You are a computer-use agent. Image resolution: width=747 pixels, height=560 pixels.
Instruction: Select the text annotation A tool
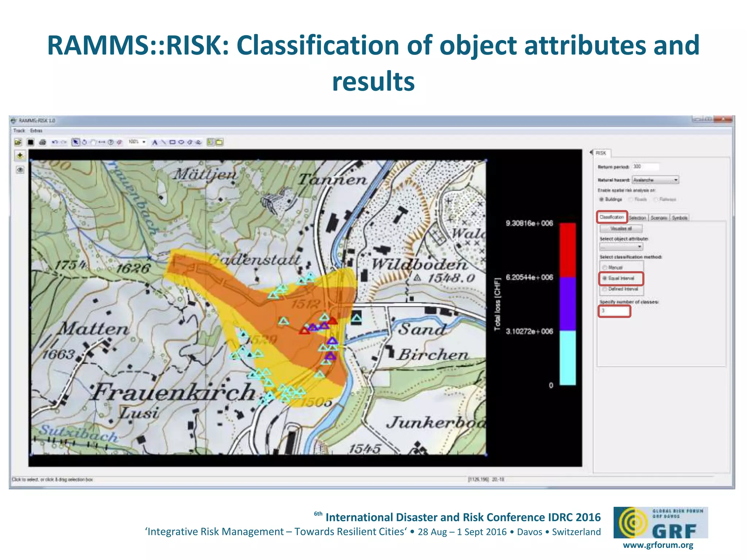point(155,142)
